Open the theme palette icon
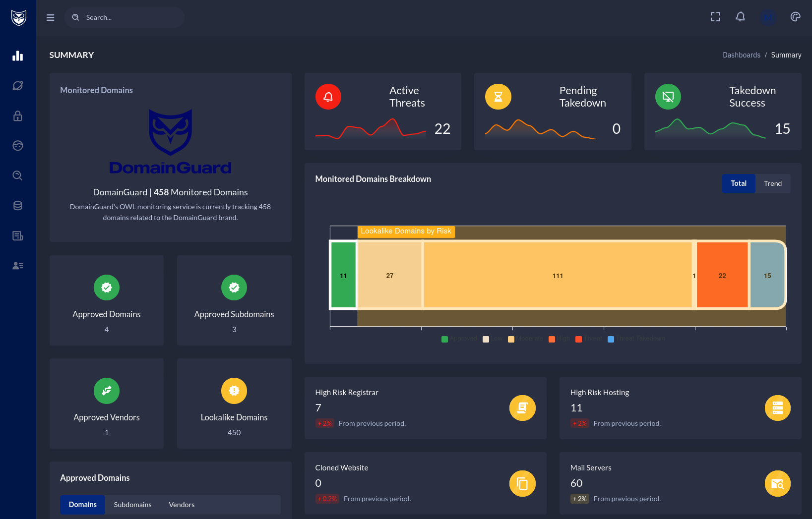The width and height of the screenshot is (812, 519). pos(796,17)
